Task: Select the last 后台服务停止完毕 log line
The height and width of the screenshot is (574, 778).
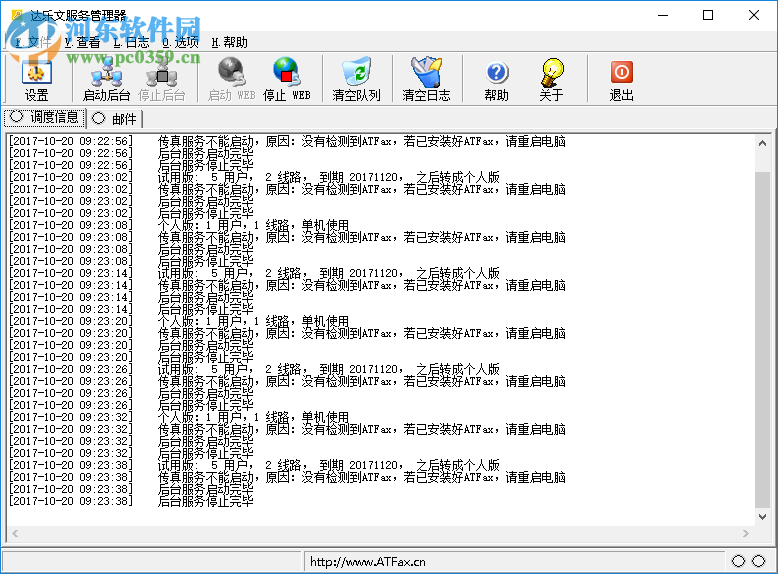Action: [131, 501]
